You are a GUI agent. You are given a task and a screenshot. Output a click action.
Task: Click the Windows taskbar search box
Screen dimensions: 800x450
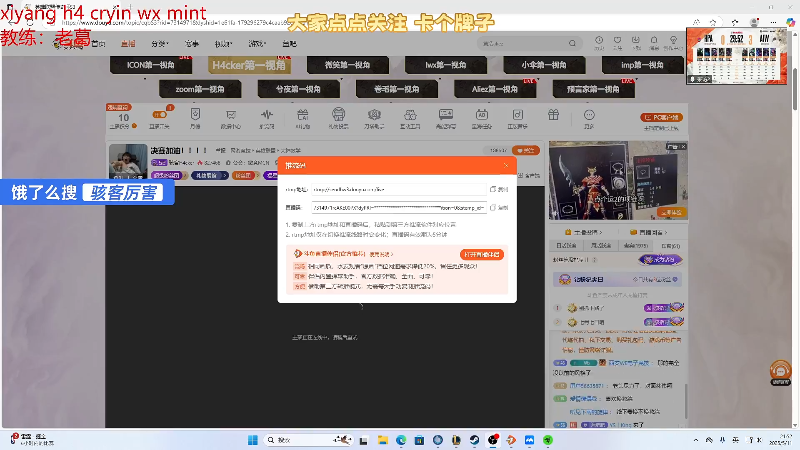[x=309, y=440]
